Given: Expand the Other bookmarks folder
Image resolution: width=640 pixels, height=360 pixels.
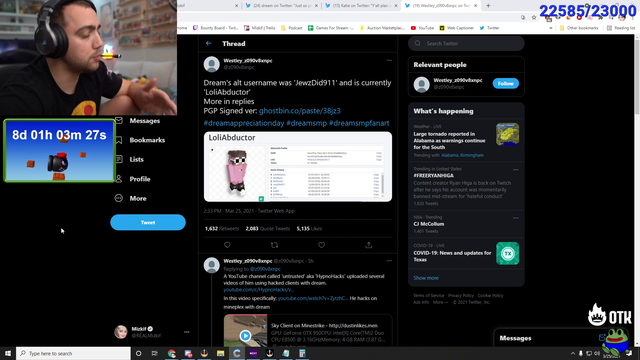Looking at the screenshot, I should (x=579, y=28).
